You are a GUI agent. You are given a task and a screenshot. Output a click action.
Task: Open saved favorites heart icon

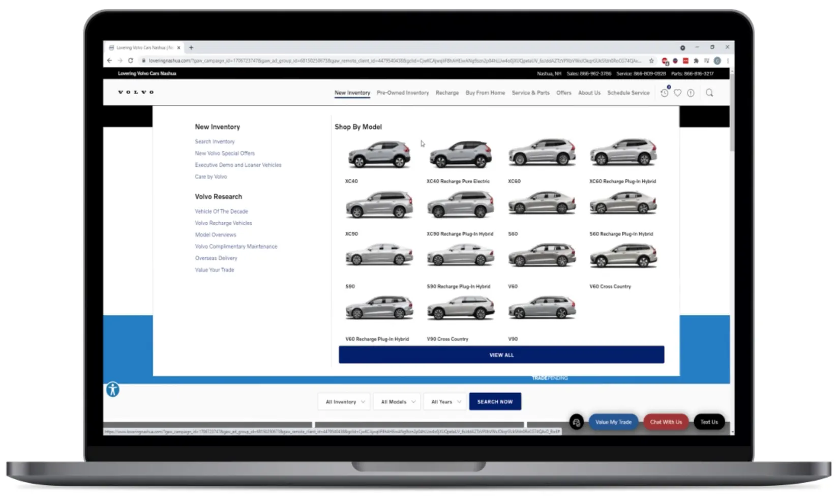tap(677, 93)
